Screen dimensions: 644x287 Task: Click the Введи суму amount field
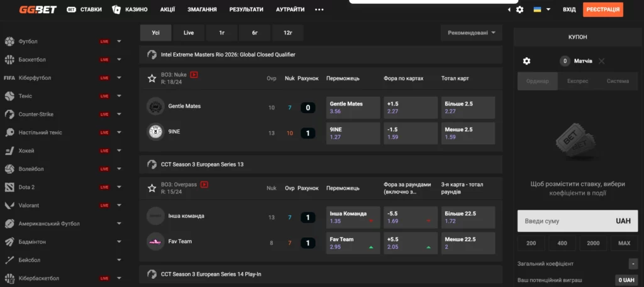click(x=566, y=221)
